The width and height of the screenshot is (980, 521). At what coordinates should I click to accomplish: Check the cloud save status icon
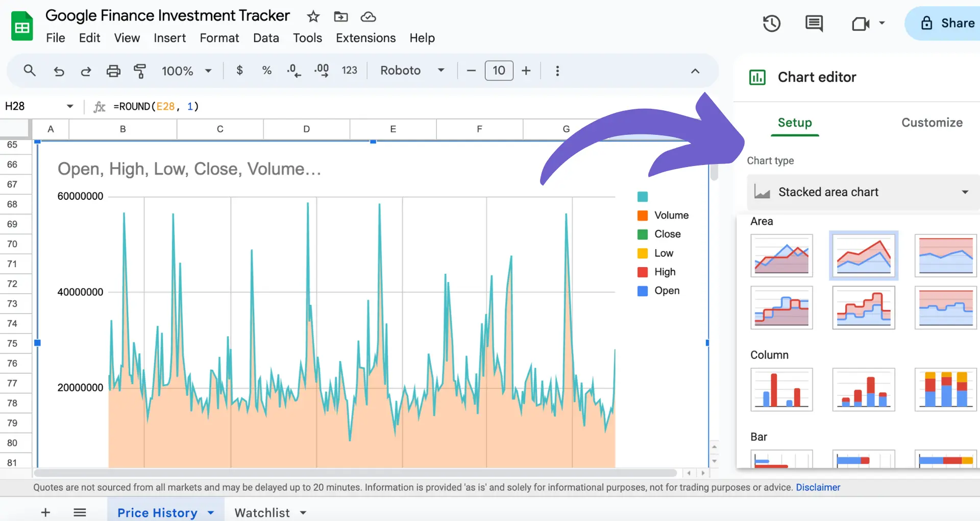pos(368,17)
